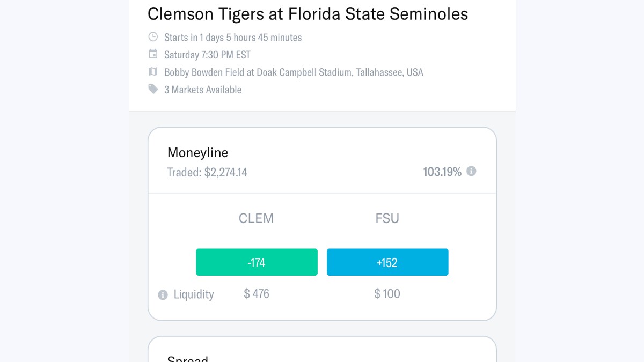Click the Moneyline market heading

click(197, 153)
